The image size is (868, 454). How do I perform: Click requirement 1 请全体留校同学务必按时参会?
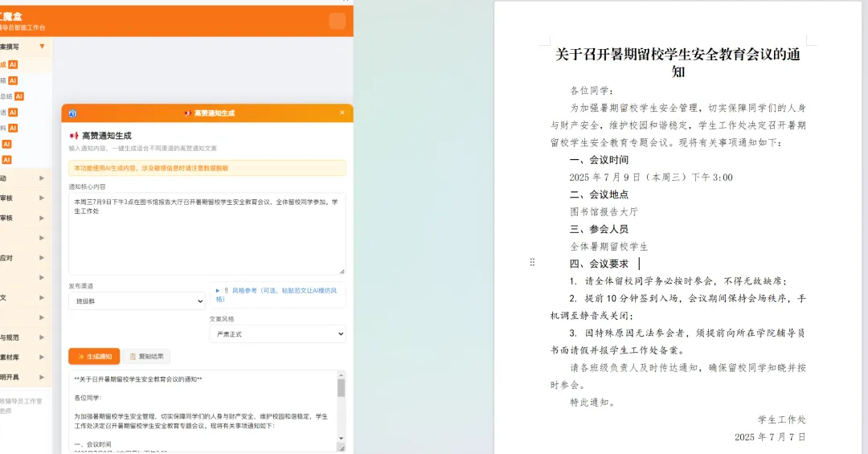[x=678, y=281]
